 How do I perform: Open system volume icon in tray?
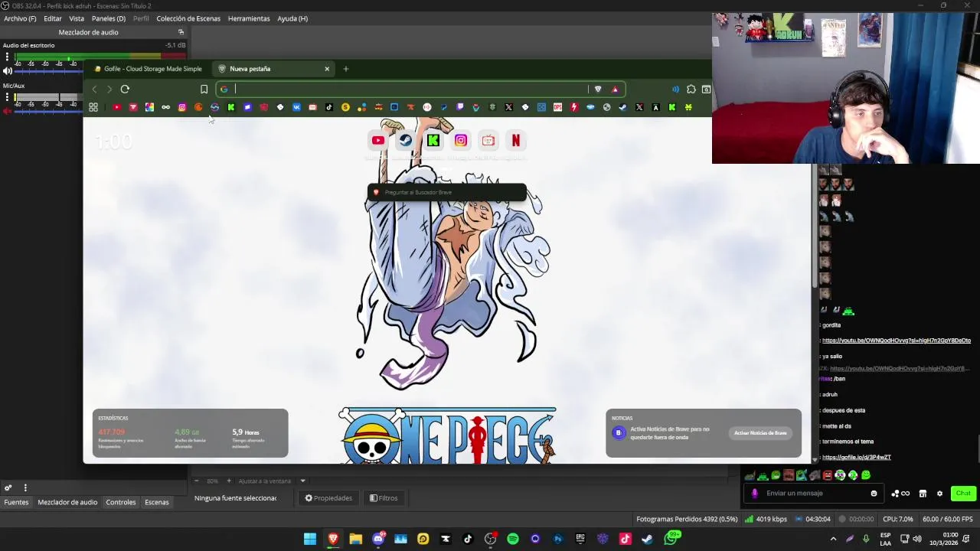pyautogui.click(x=917, y=539)
